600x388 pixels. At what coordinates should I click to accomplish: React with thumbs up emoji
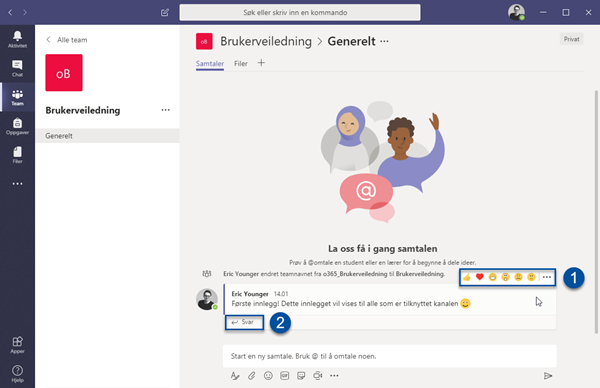pos(466,277)
